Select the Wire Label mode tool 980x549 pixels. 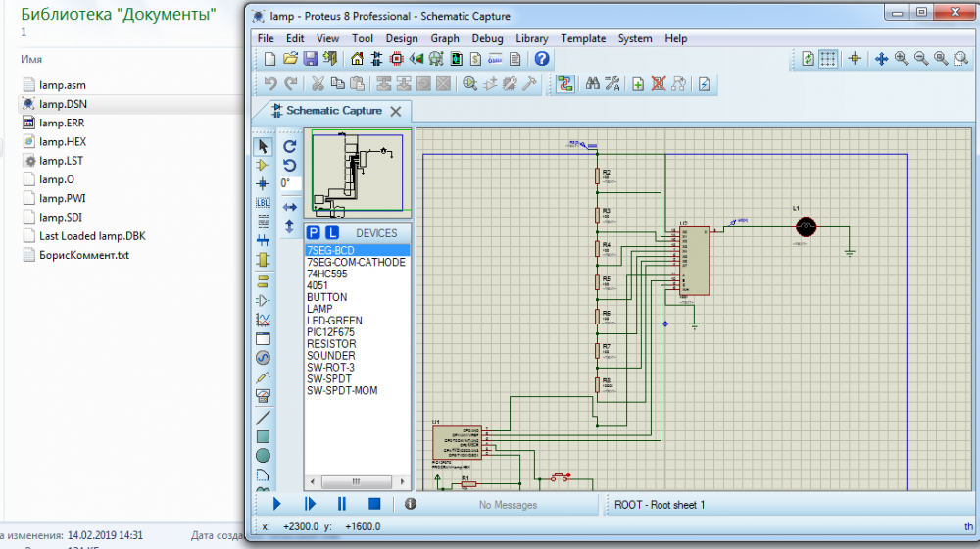tap(263, 202)
